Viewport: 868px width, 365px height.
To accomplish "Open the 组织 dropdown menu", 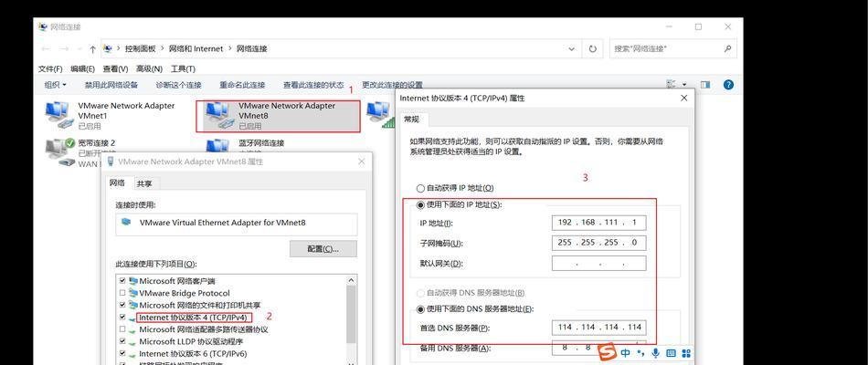I will point(56,85).
